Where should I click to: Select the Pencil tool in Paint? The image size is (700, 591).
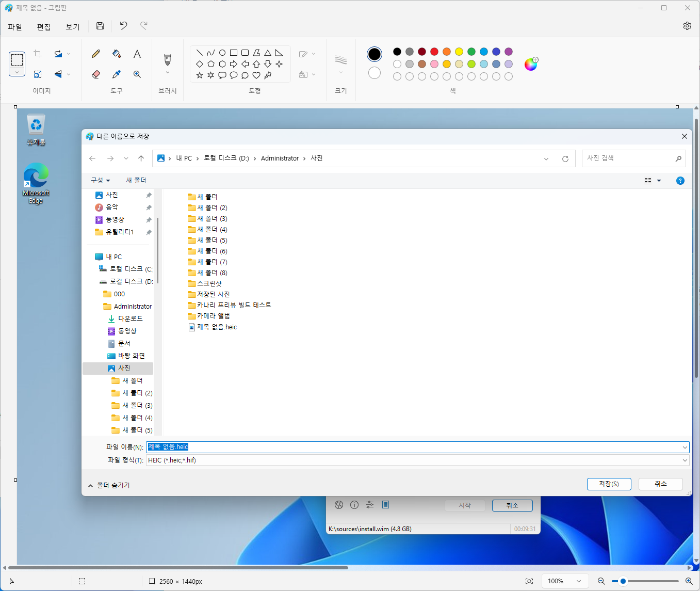tap(96, 54)
